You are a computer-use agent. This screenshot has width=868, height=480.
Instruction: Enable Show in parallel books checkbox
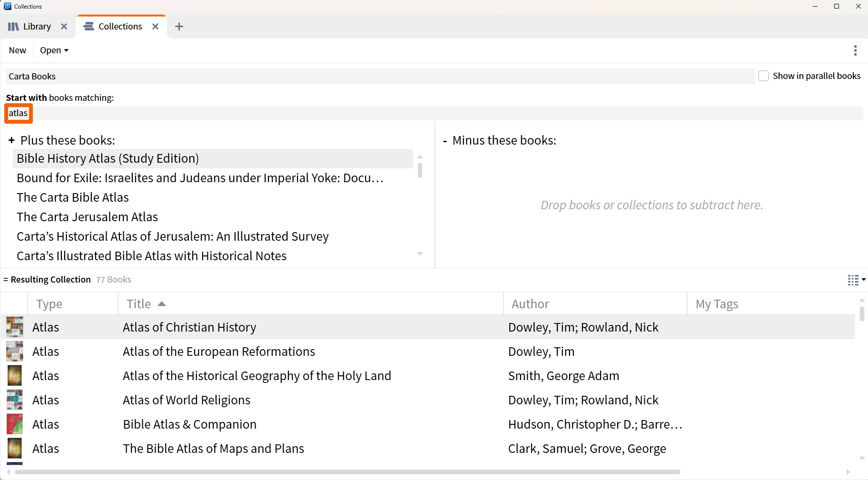763,76
